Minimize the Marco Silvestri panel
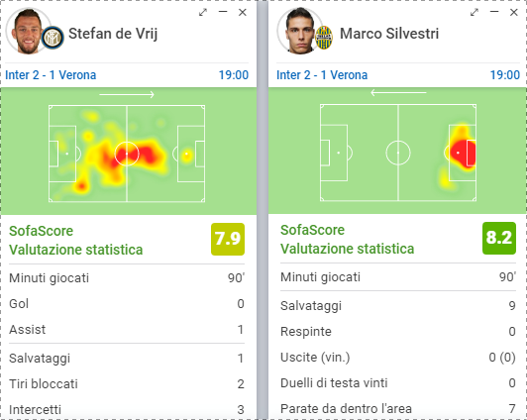 (x=494, y=12)
